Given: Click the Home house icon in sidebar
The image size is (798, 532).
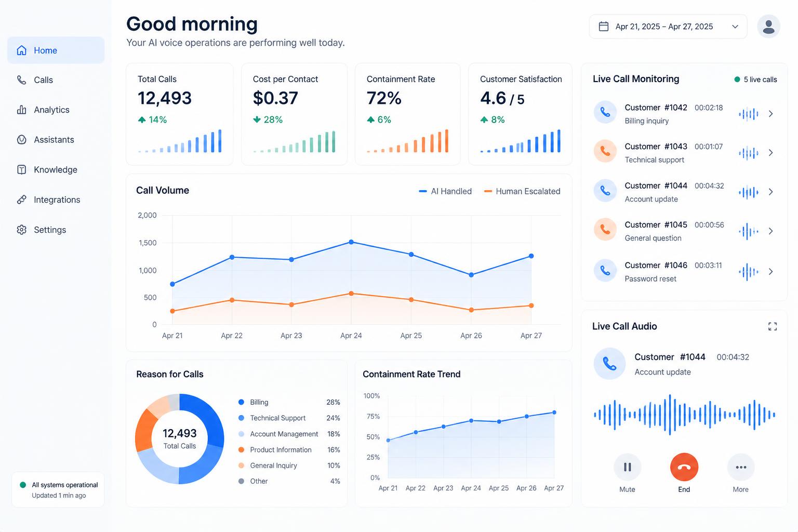Looking at the screenshot, I should coord(21,50).
